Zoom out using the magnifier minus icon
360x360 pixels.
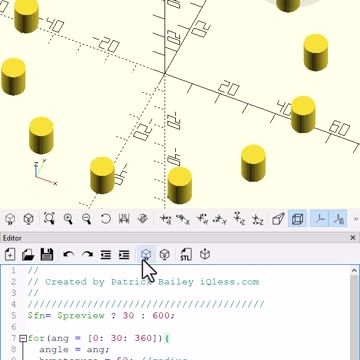[87, 219]
